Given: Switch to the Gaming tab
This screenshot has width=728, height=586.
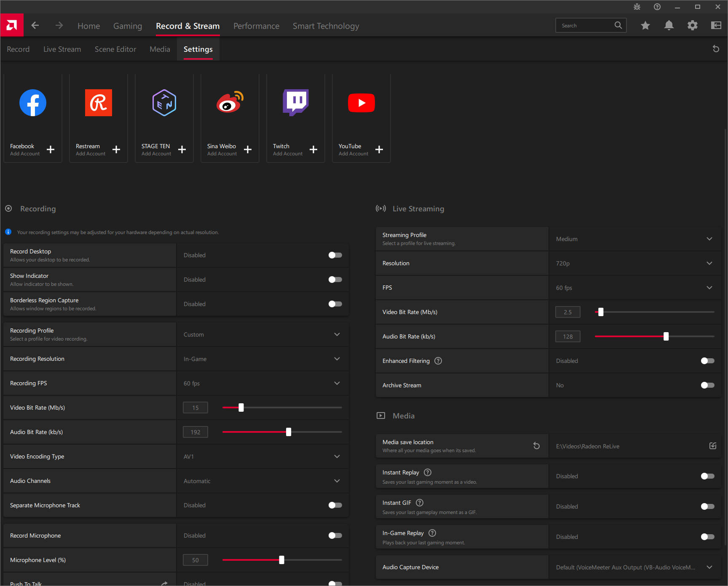Looking at the screenshot, I should (x=128, y=26).
